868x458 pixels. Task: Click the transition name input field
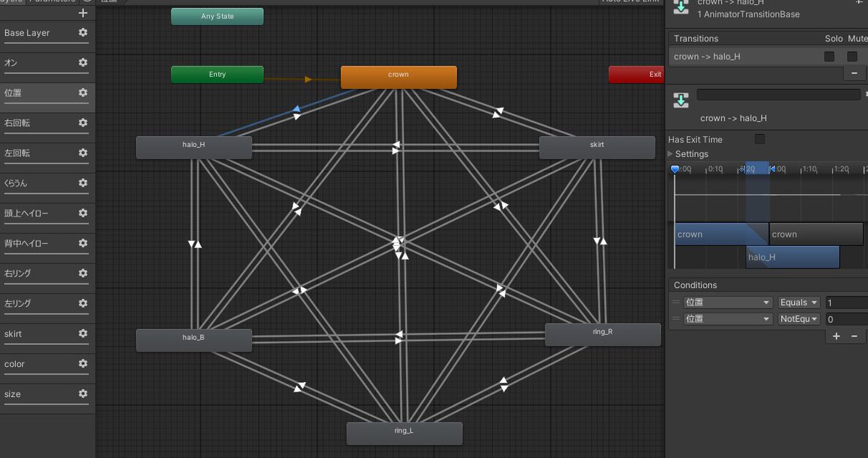point(779,95)
